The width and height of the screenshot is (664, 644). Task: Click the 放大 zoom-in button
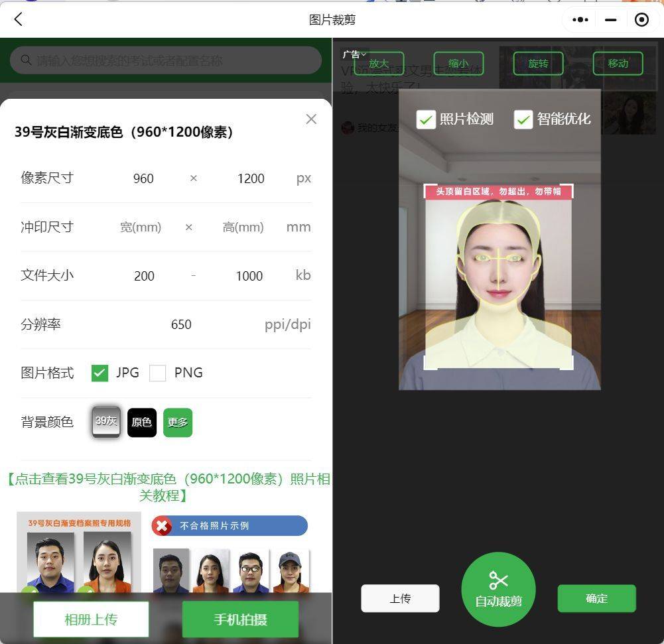coord(379,64)
